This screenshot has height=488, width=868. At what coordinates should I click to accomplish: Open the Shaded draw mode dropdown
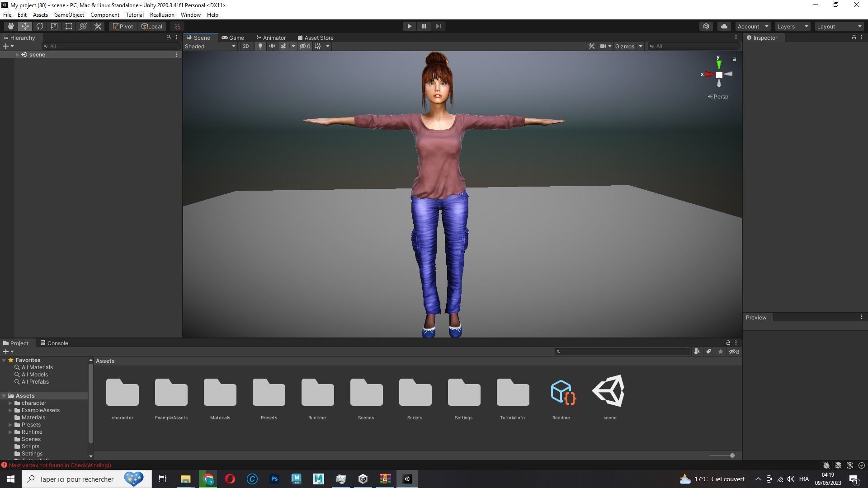pos(210,46)
